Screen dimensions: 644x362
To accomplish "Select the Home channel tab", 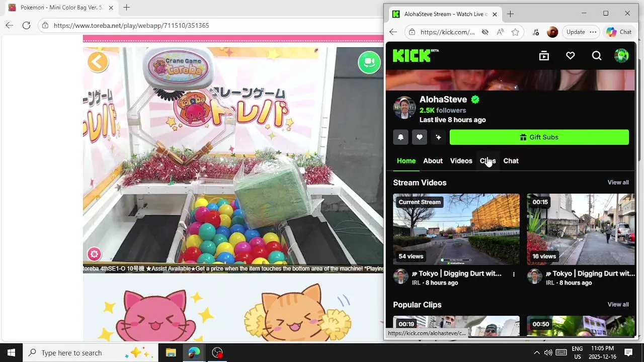I will click(x=406, y=161).
